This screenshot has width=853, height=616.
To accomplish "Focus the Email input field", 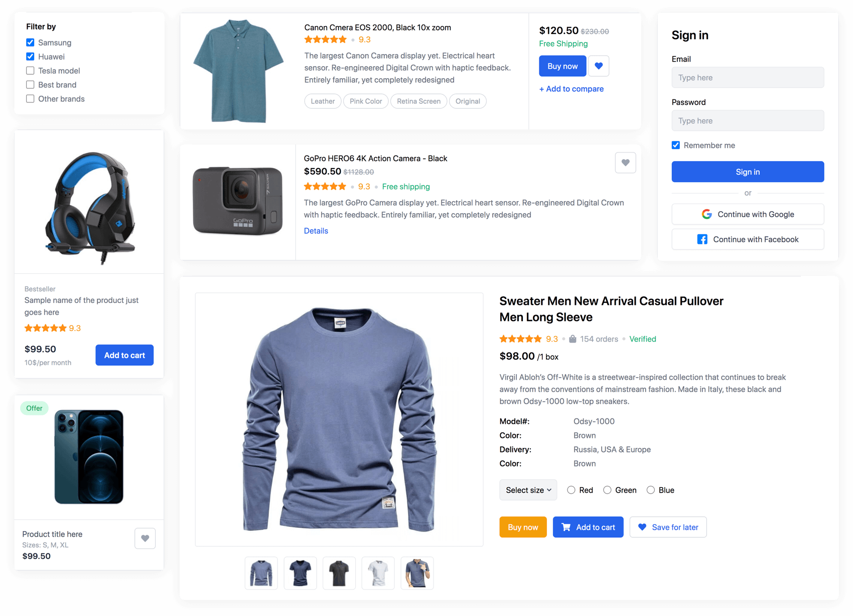I will coord(748,78).
